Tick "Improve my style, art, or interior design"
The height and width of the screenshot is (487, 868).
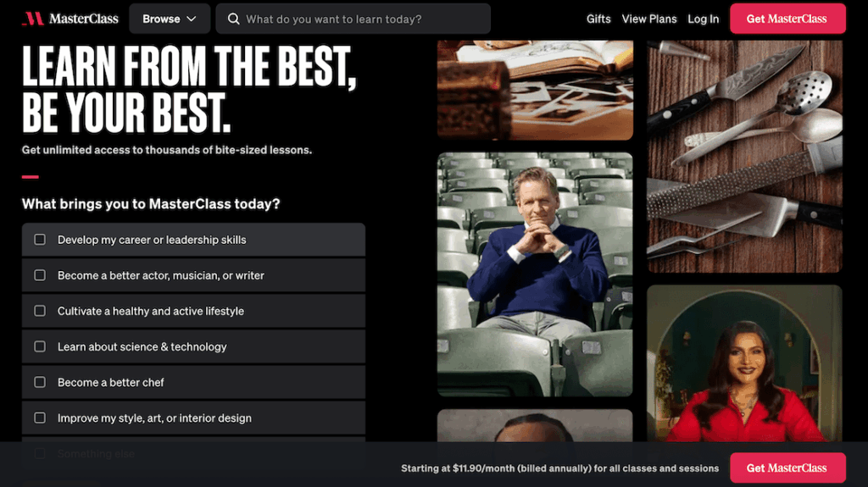(x=40, y=418)
